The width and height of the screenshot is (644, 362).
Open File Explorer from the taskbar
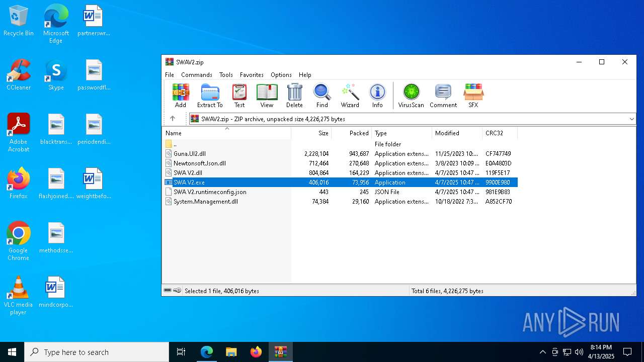tap(231, 352)
